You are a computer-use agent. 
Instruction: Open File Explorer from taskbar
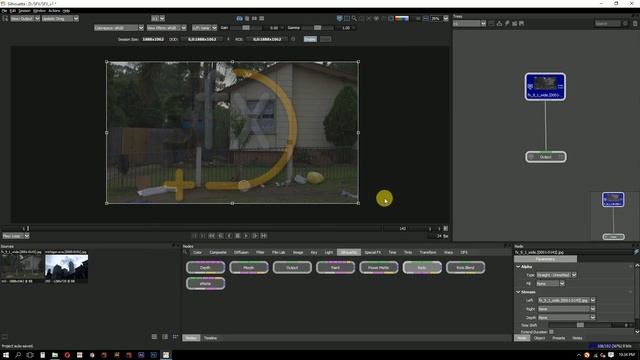tap(55, 355)
